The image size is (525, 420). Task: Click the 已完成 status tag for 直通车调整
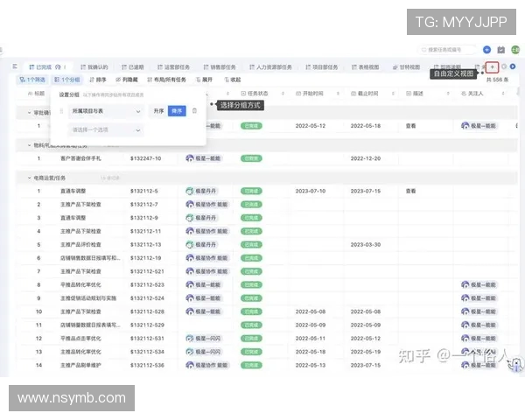click(x=252, y=190)
